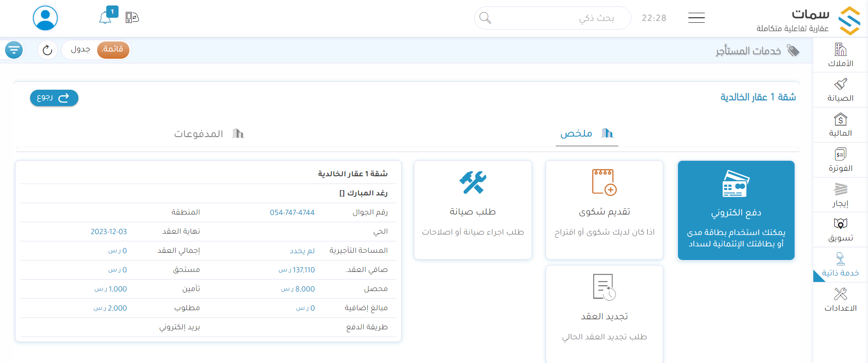Screen dimensions: 868x363
Task: Click the رجوع back button
Action: coord(54,97)
